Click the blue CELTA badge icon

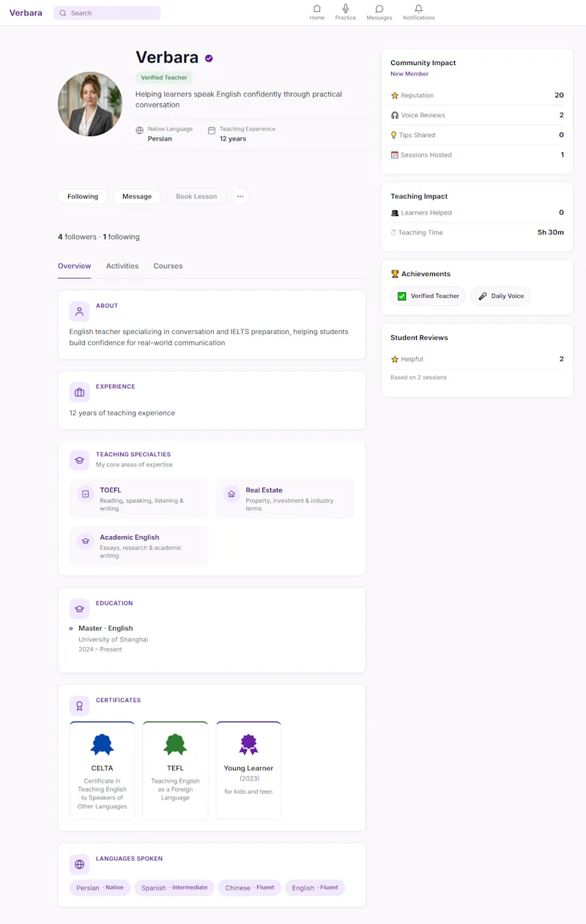click(102, 745)
